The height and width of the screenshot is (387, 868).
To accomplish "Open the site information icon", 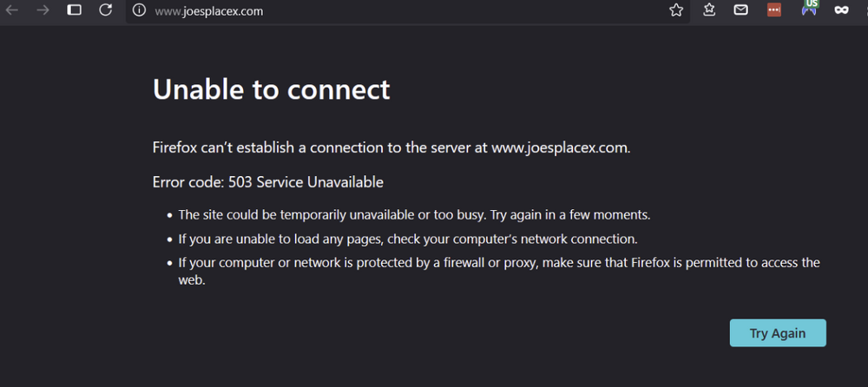I will (139, 11).
